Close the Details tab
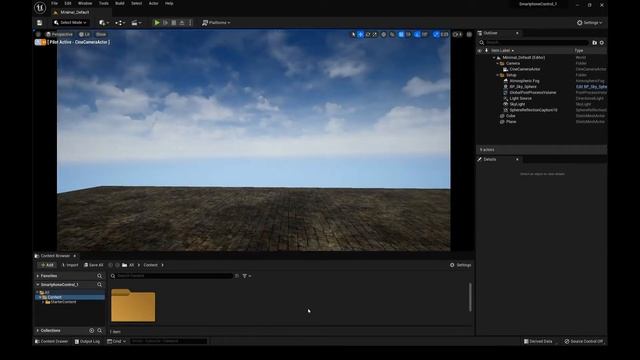The height and width of the screenshot is (360, 640). coord(517,159)
